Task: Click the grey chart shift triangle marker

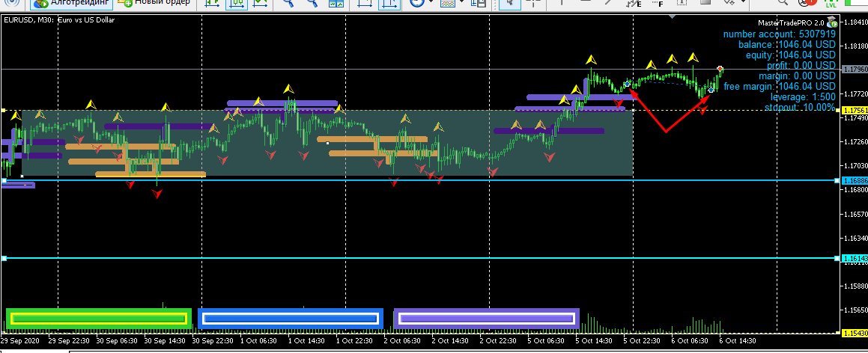Action: tap(672, 17)
